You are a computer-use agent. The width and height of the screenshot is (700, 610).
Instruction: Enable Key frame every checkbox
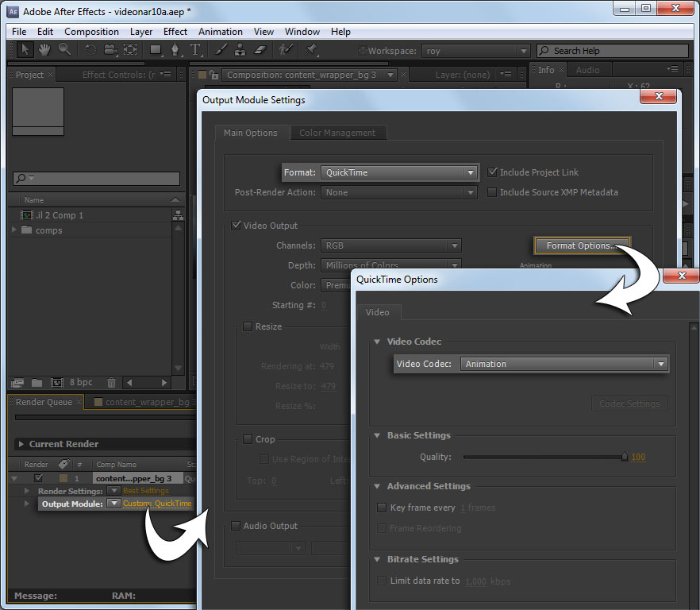click(382, 508)
